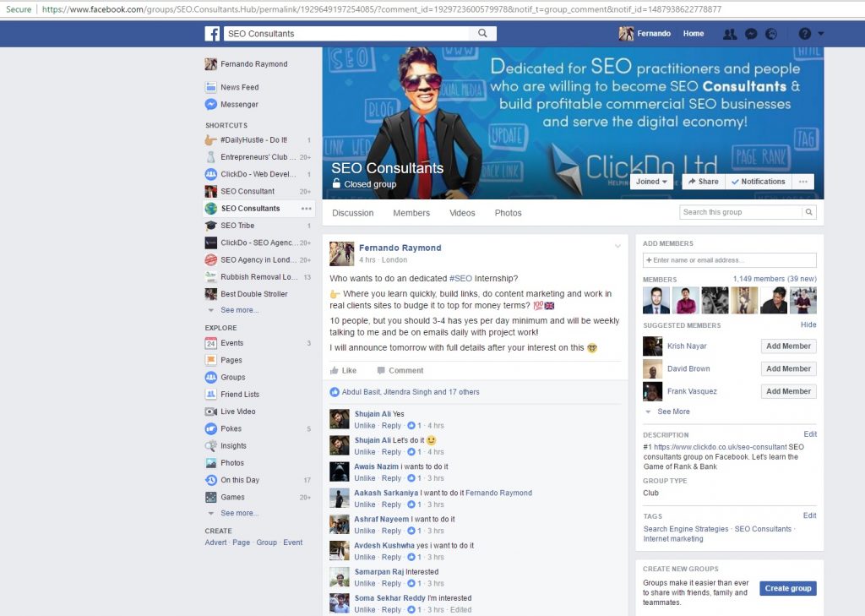Open News Feed from the sidebar
Viewport: 865px width, 616px height.
pos(239,87)
